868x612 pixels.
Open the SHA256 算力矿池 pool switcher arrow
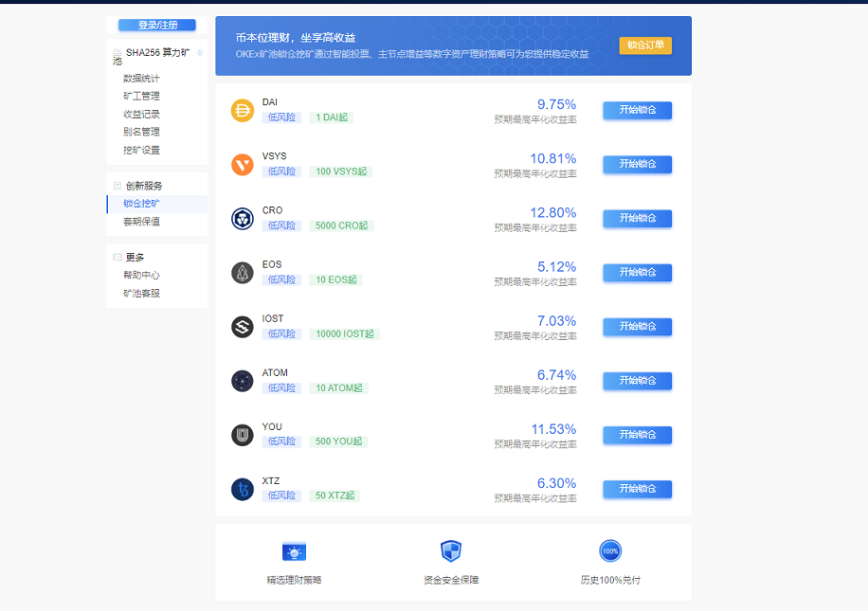[x=200, y=53]
